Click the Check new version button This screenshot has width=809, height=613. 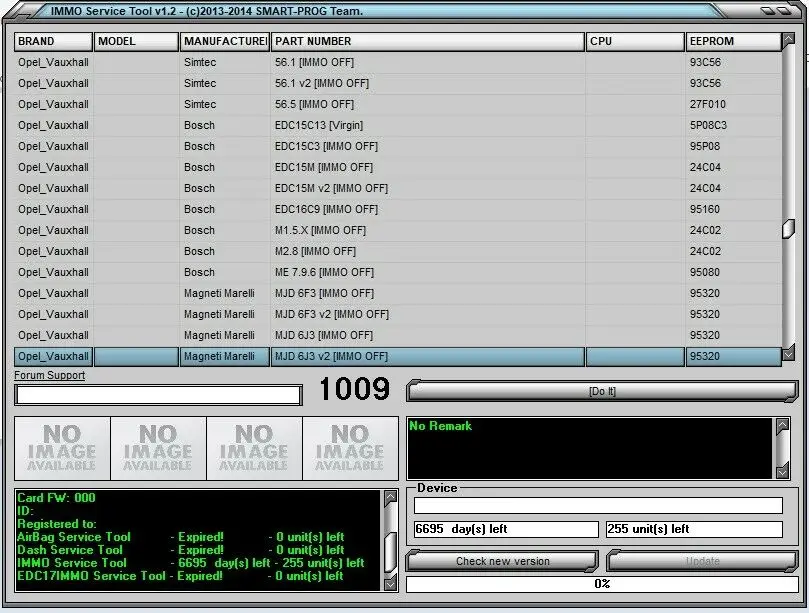(x=503, y=561)
